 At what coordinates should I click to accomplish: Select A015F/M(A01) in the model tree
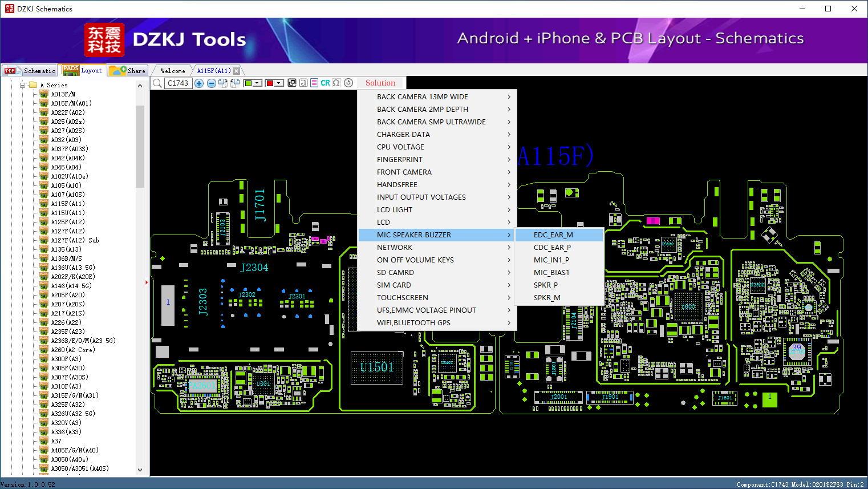71,103
